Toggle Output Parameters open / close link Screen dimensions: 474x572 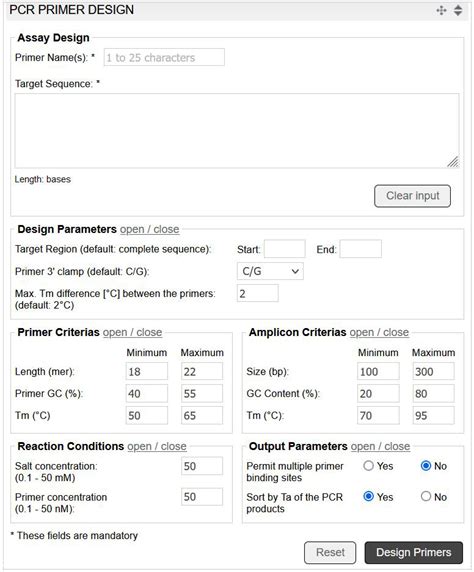point(381,446)
